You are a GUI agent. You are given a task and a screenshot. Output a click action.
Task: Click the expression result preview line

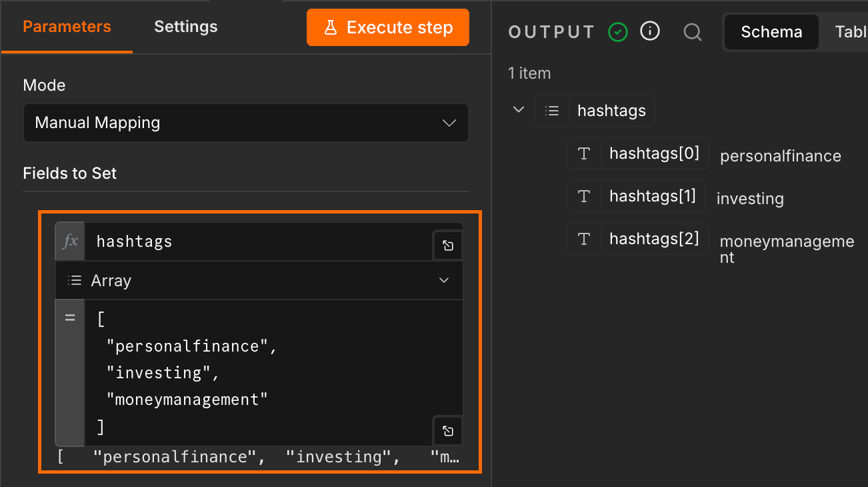tap(259, 457)
